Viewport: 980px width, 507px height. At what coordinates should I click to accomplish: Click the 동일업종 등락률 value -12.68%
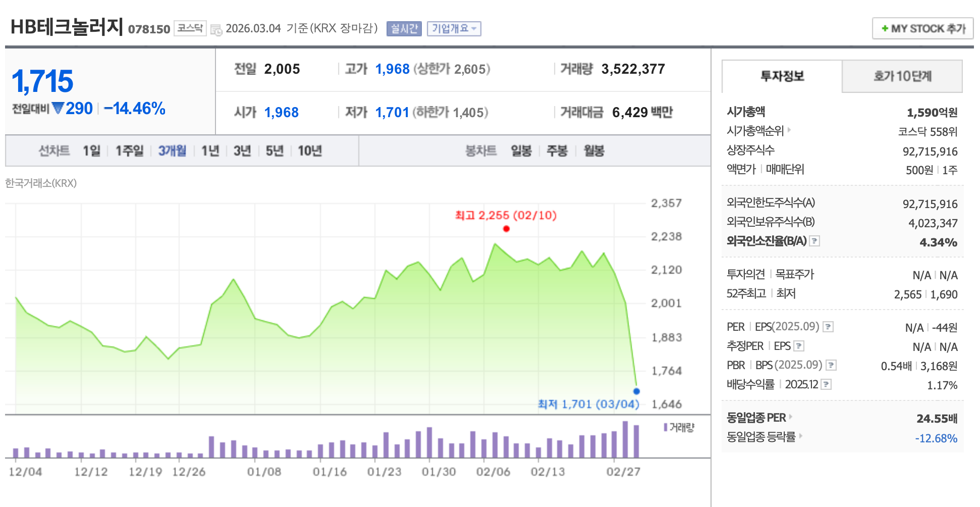point(936,438)
